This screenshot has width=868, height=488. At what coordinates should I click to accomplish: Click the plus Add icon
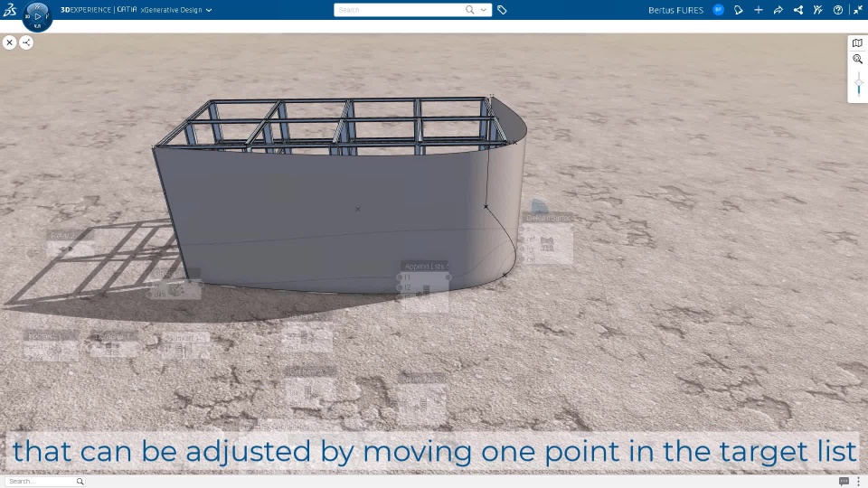point(759,10)
